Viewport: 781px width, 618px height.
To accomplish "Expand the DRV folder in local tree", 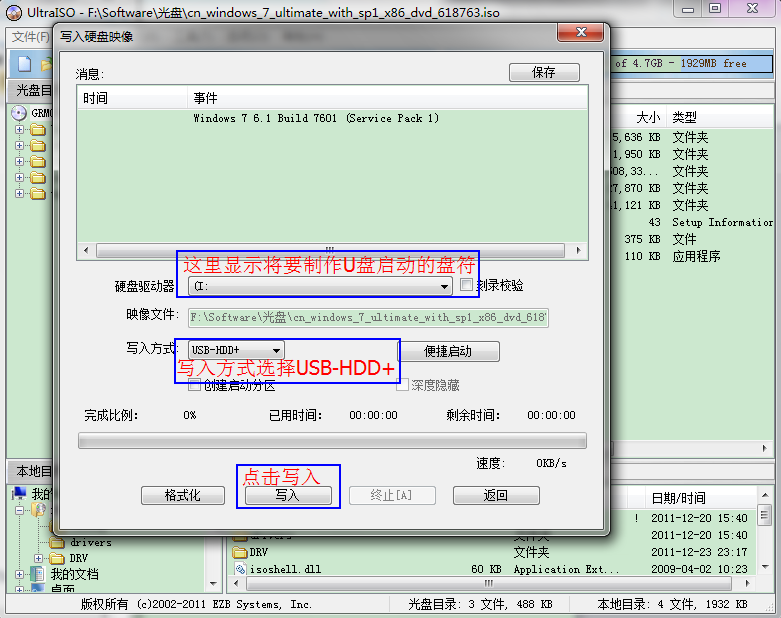I will point(38,558).
